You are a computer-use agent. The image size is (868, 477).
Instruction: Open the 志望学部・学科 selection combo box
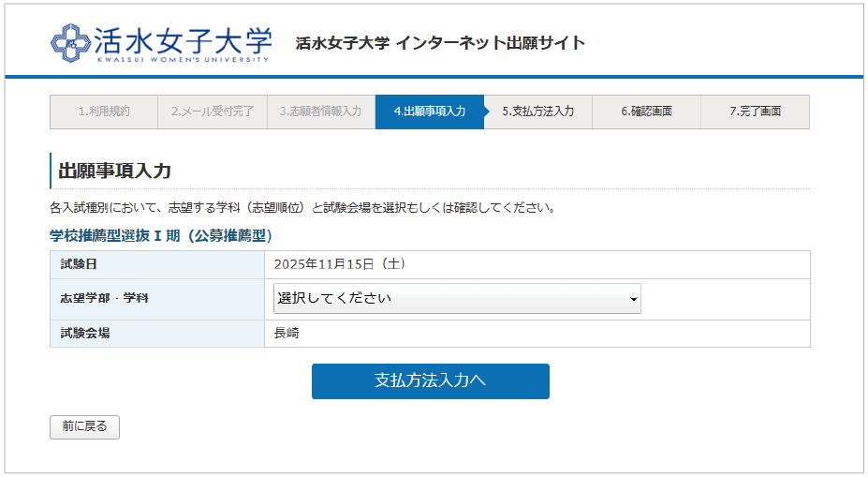click(457, 299)
